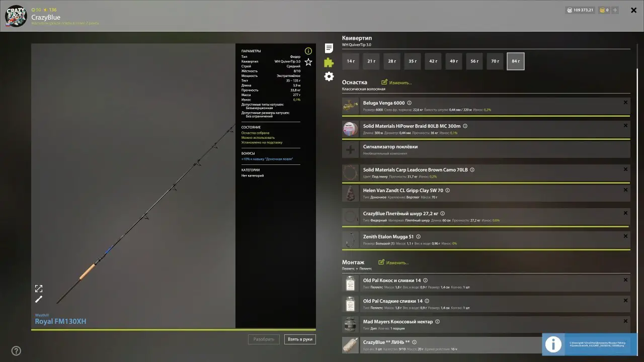Show info for Mad Mayers Кокосовый нектар
The image size is (644, 362).
[x=437, y=322]
